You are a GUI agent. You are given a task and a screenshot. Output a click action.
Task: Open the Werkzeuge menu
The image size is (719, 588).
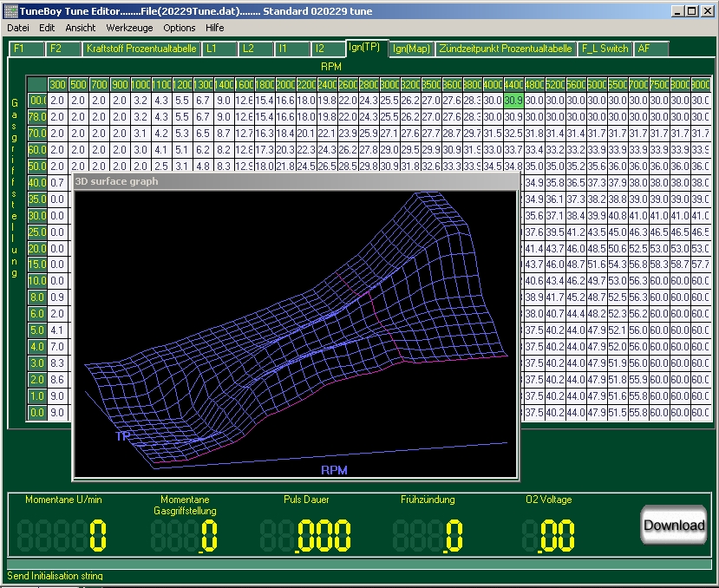click(x=129, y=28)
